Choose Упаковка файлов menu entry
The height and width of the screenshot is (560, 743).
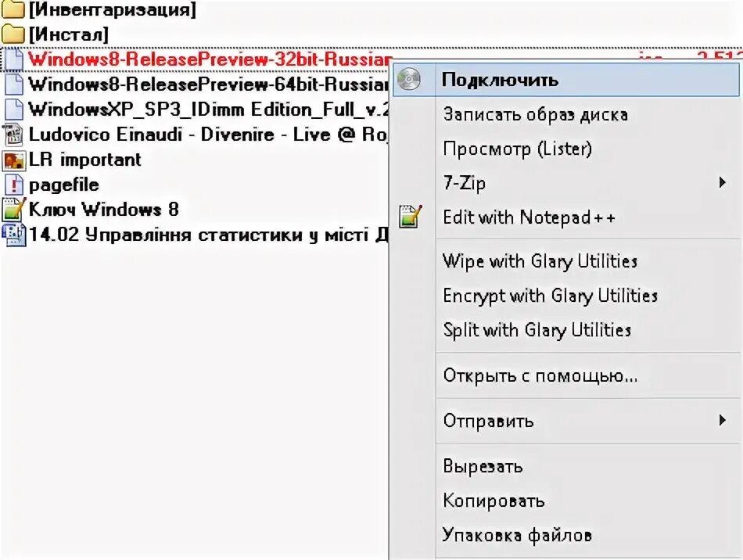pos(566,536)
